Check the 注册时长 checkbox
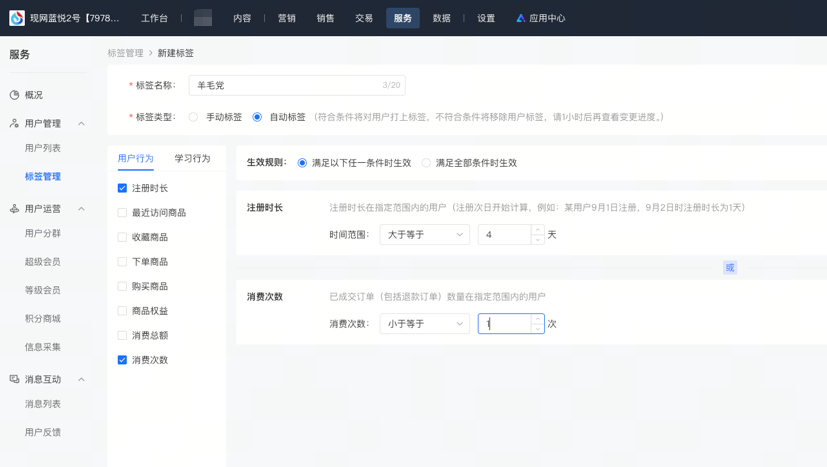The width and height of the screenshot is (827, 467). pos(122,188)
